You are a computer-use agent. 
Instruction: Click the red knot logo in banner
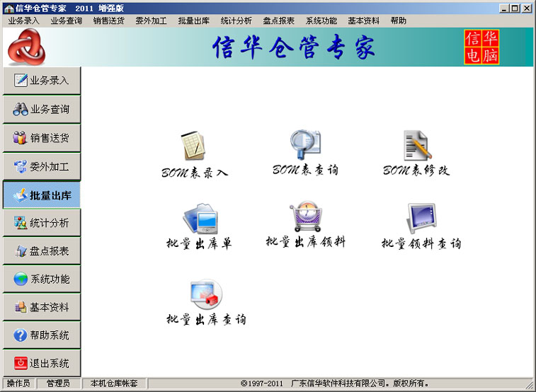[x=26, y=47]
